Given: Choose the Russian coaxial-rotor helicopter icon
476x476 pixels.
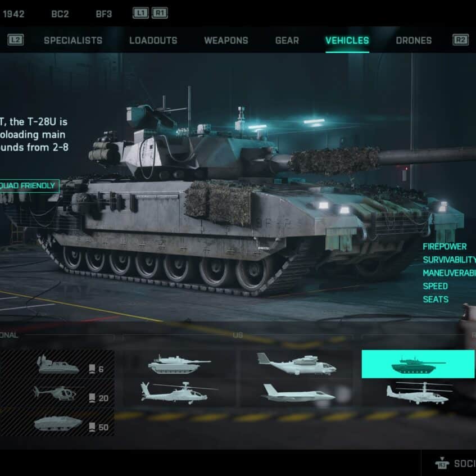Looking at the screenshot, I should click(419, 393).
